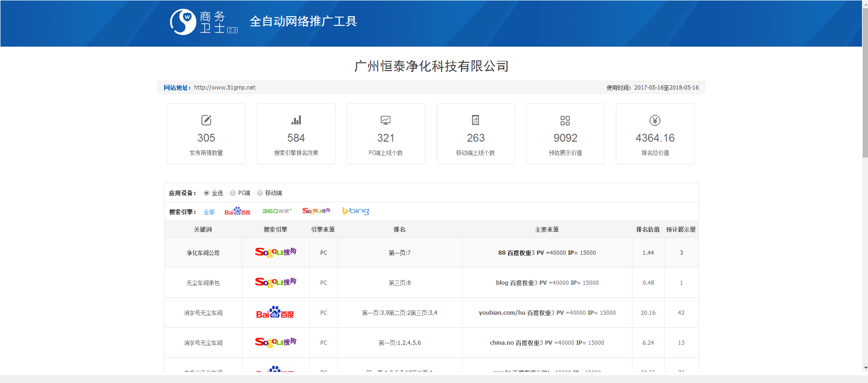Click the grid icon above 9092

coord(565,120)
